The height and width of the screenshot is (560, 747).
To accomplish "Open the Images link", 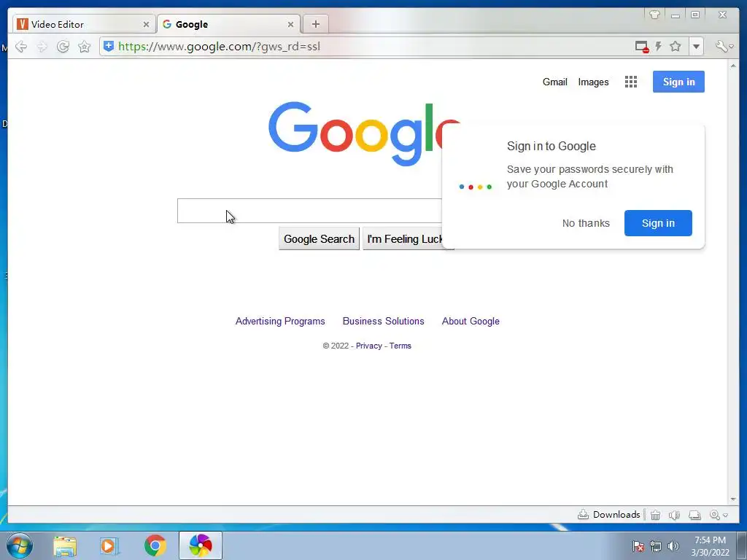I will (593, 82).
